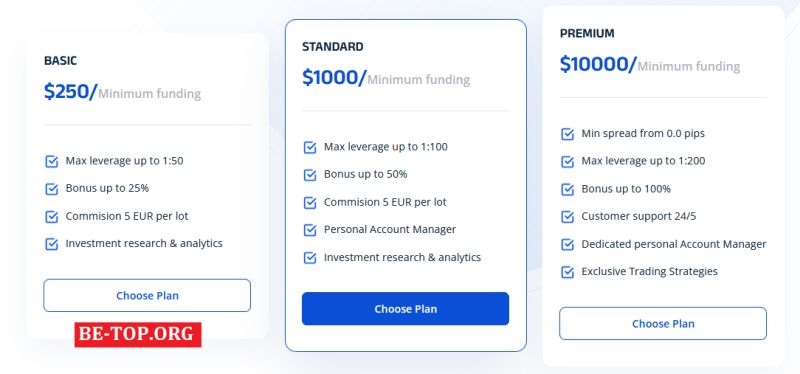The height and width of the screenshot is (374, 800).
Task: Click checkmark icon beside Bonus up to 25%
Action: tap(52, 189)
